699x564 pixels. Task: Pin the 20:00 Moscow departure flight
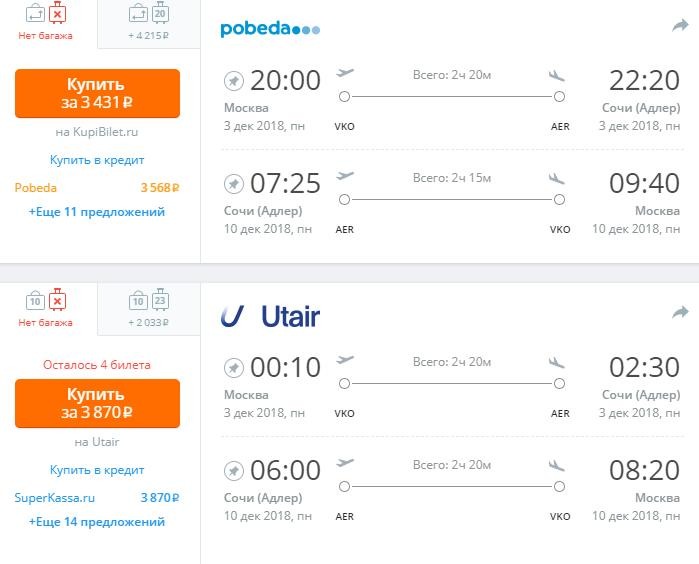pos(234,80)
